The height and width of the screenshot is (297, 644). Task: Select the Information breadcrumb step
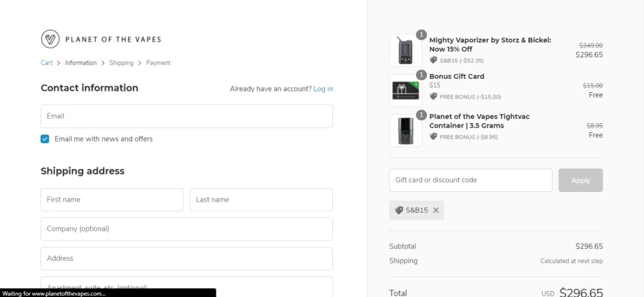tap(81, 63)
